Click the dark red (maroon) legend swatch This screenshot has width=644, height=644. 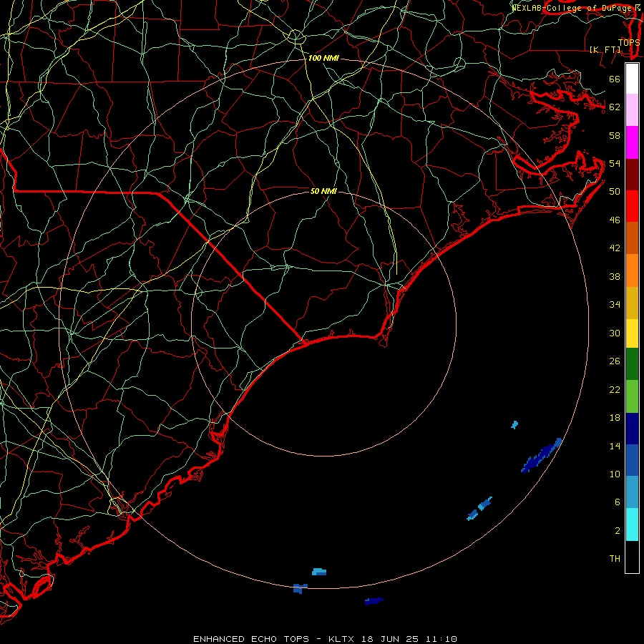pyautogui.click(x=632, y=175)
